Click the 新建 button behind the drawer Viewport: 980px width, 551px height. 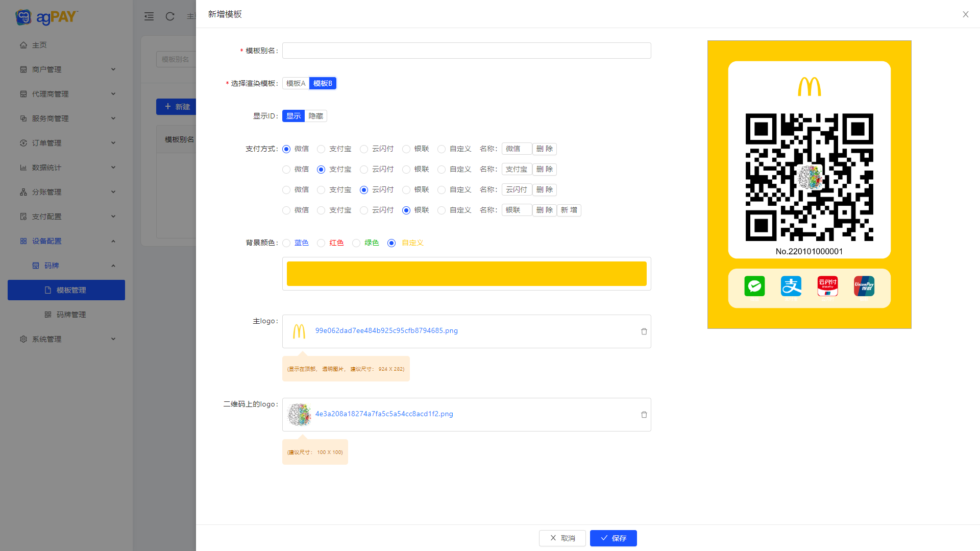(177, 107)
